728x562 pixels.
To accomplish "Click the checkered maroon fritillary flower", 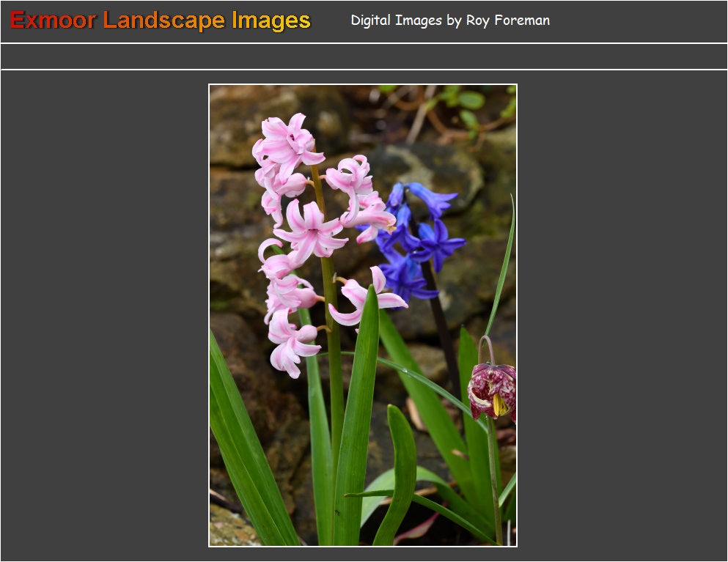I will [492, 388].
